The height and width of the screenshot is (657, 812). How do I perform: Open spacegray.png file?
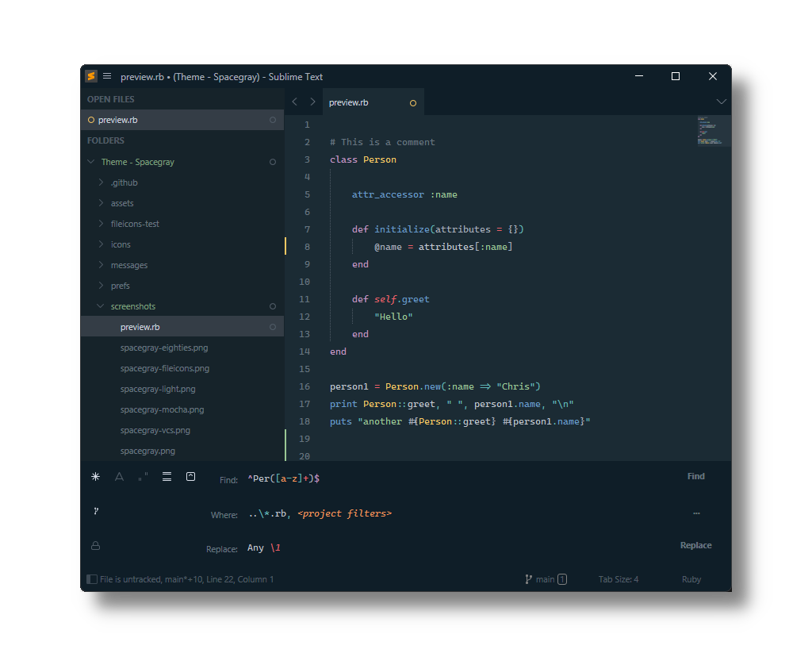click(x=147, y=451)
